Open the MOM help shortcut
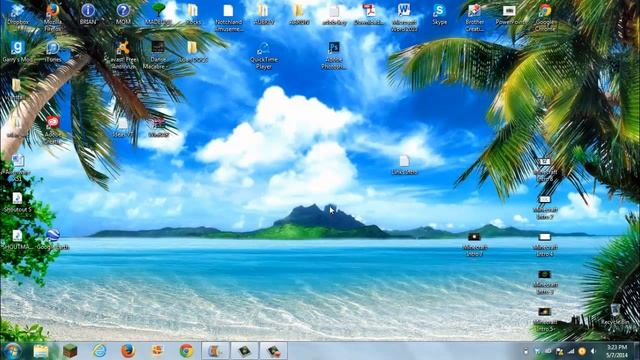 coord(123,14)
